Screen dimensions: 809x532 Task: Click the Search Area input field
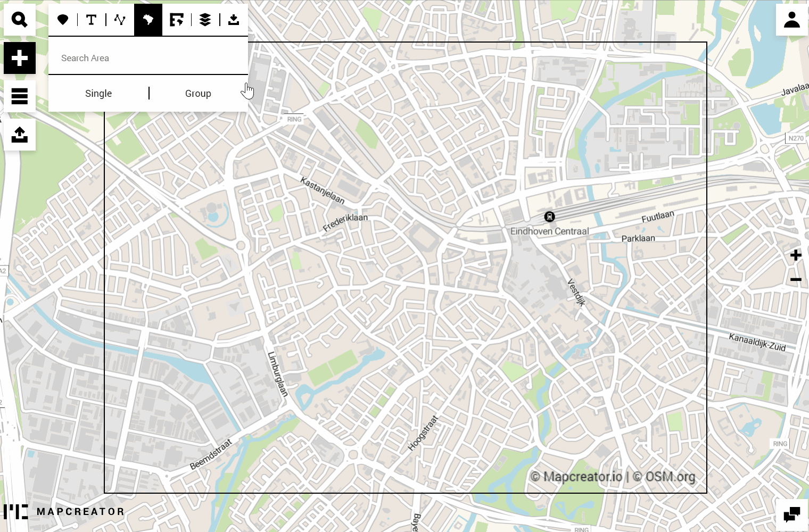coord(148,58)
